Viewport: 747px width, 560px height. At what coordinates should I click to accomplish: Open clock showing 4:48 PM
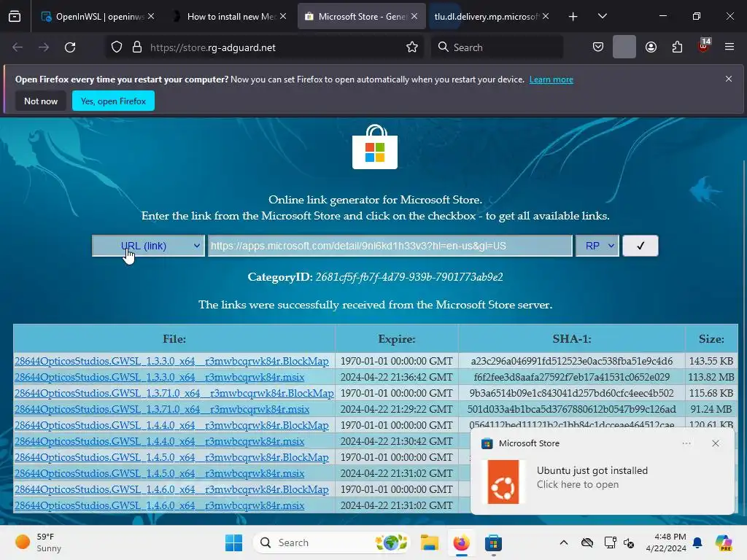666,542
